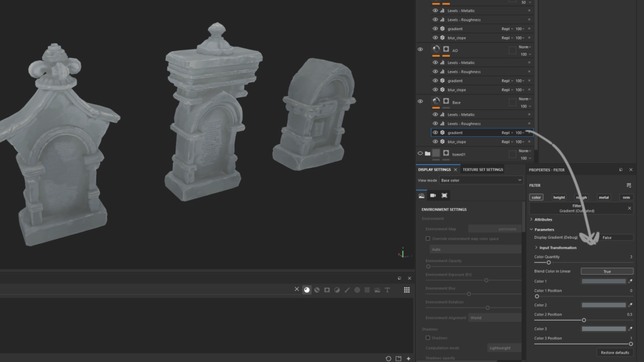Open the Color 2 swatch

(603, 305)
